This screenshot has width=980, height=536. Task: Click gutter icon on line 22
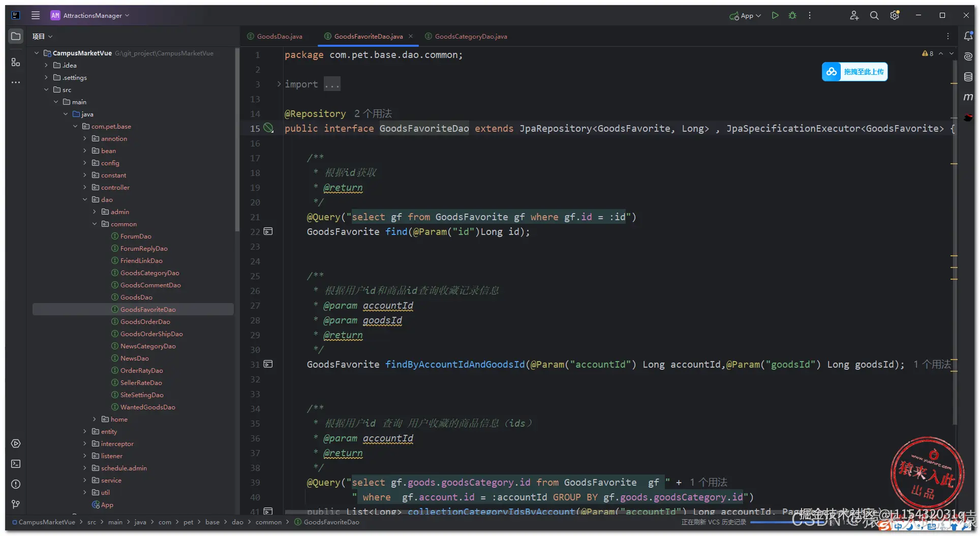[268, 231]
